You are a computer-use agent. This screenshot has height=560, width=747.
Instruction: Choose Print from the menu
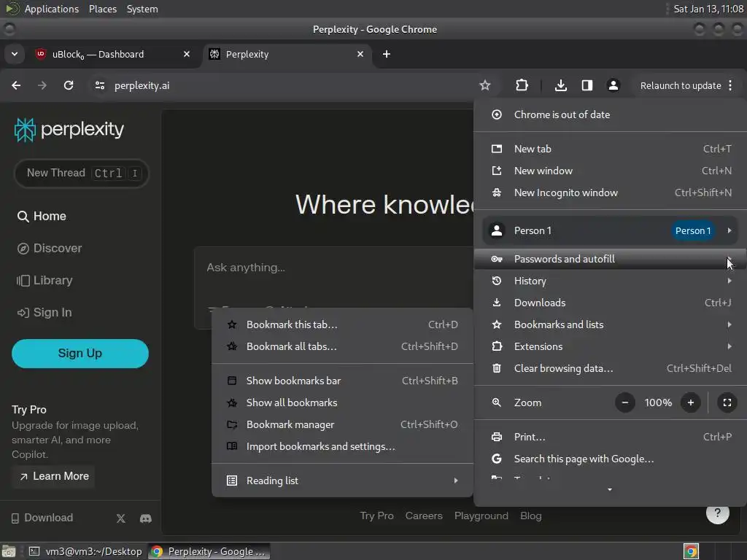[611, 437]
